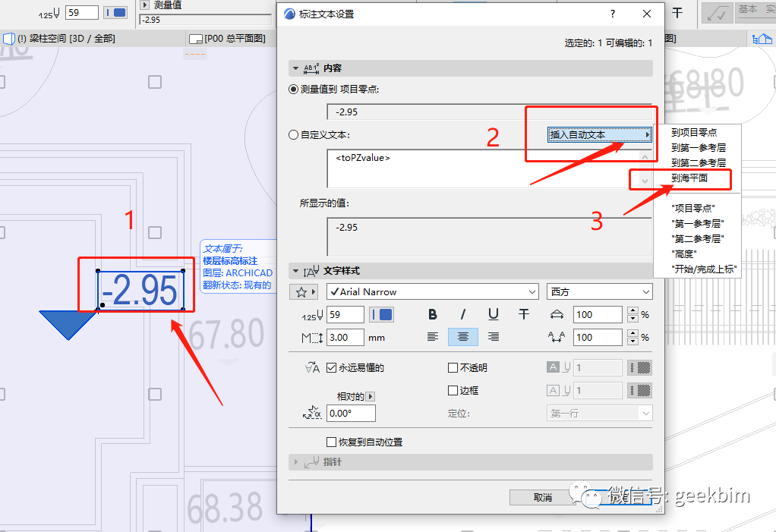Open the favorites star menu
Viewport: 776px width, 532px height.
click(301, 291)
